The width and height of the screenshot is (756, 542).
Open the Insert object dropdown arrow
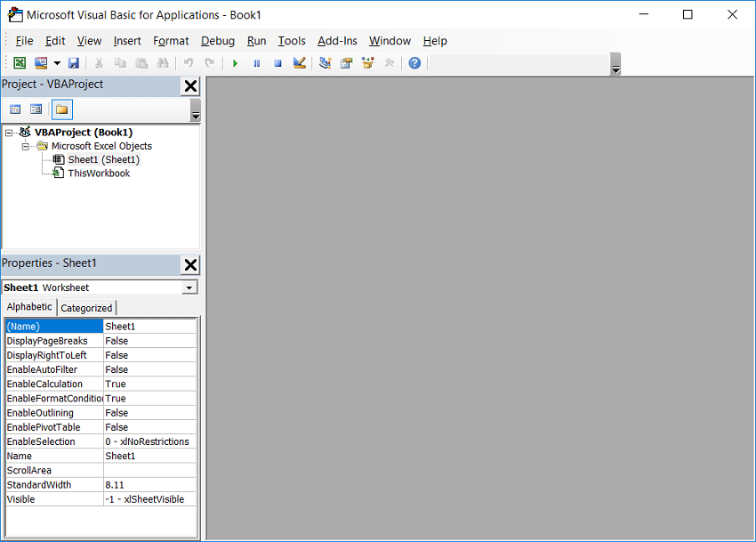pos(57,63)
